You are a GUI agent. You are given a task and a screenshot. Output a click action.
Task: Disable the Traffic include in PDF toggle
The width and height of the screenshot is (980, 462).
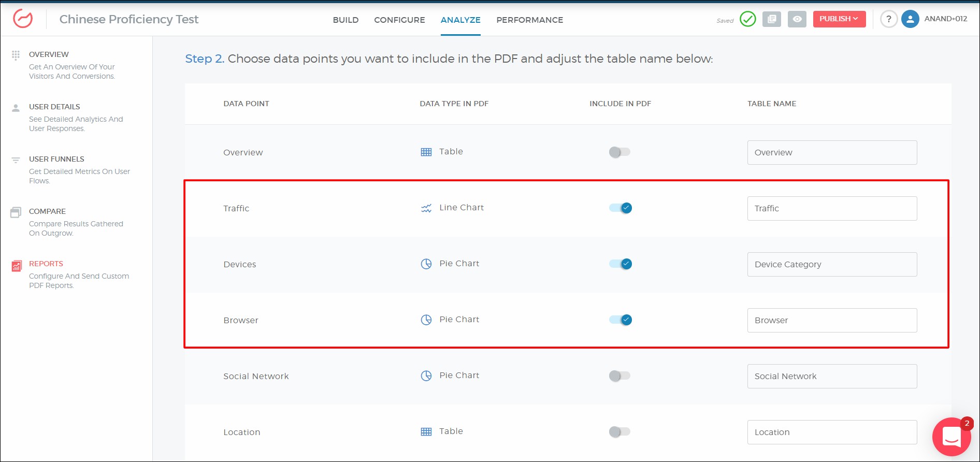coord(620,208)
